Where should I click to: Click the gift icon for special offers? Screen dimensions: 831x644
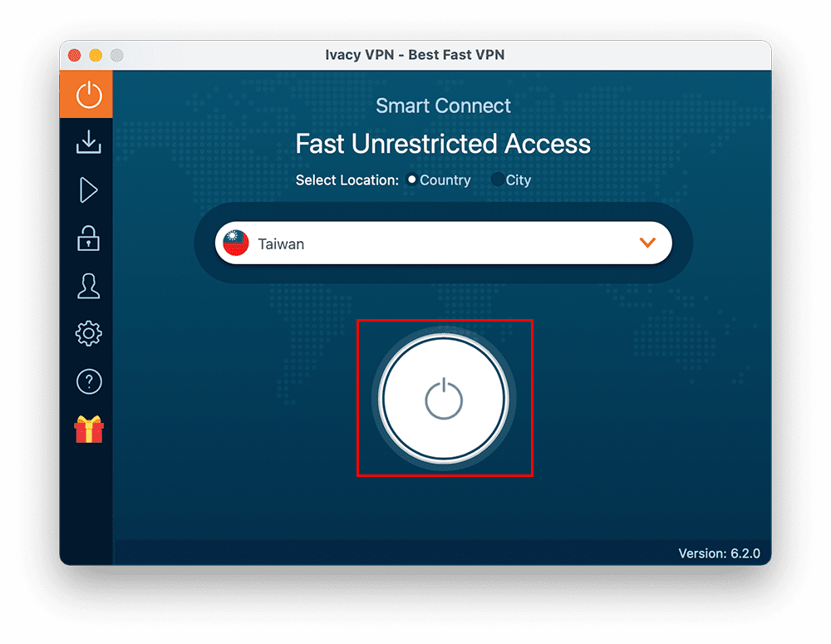[x=88, y=429]
